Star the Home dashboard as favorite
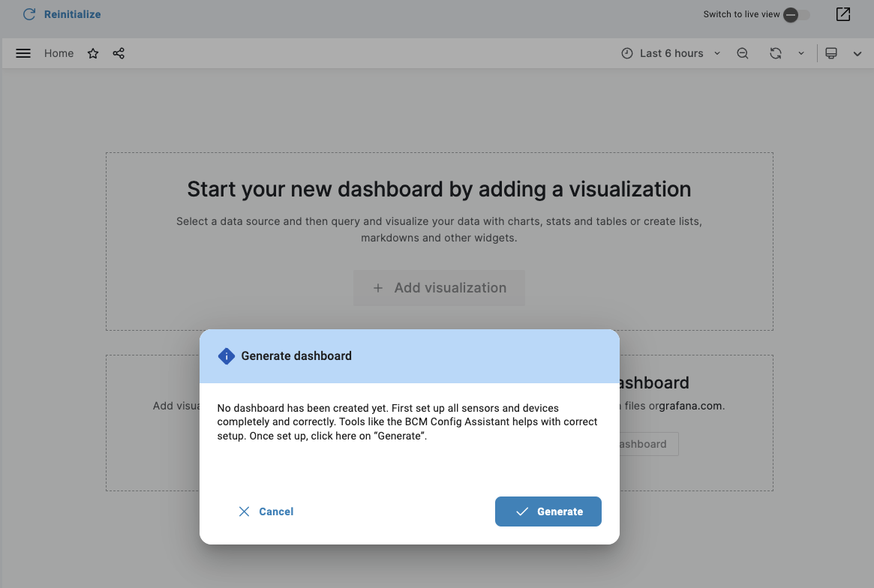874x588 pixels. (x=93, y=53)
